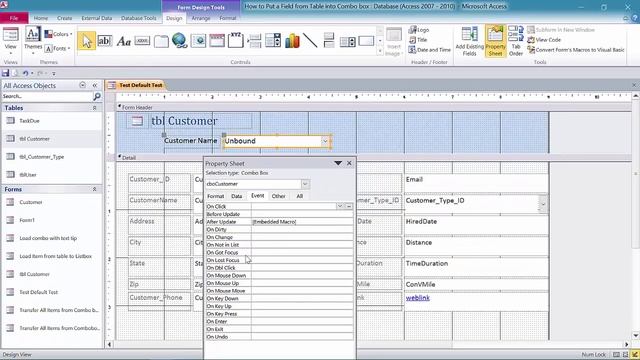Toggle the Property Sheet button
Screen dimensions: 640x360
495,42
